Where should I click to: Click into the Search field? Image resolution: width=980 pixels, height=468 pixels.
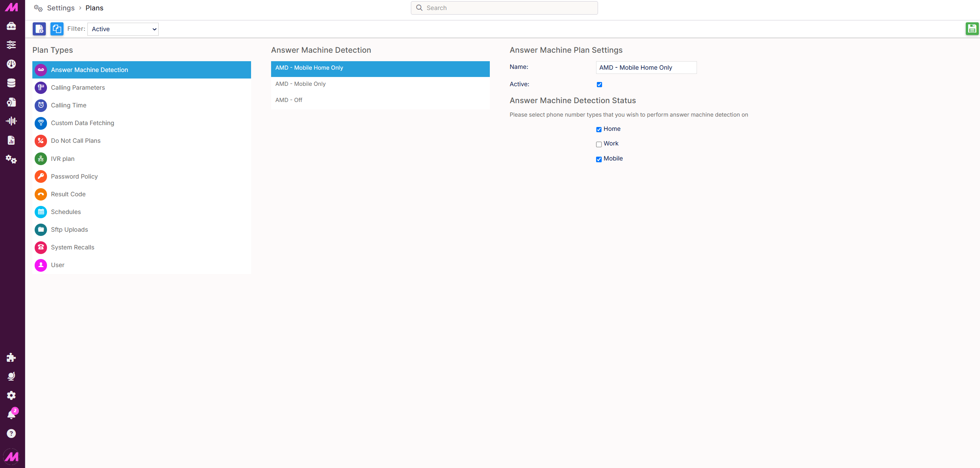point(504,8)
